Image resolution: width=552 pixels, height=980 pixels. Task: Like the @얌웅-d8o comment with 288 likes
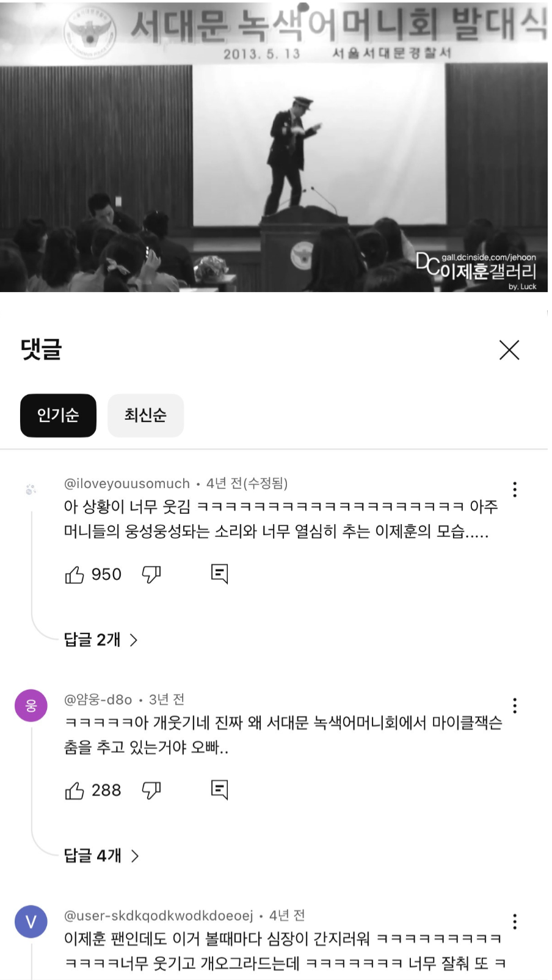click(x=74, y=791)
